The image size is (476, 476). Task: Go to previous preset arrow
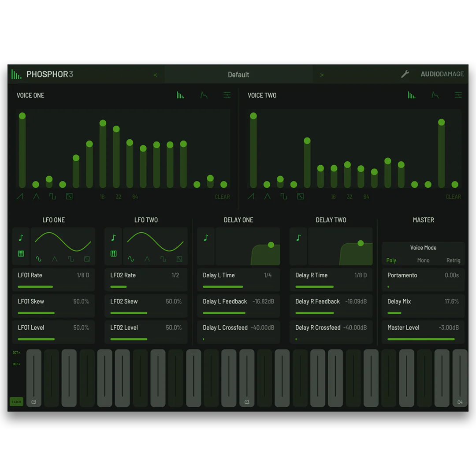155,75
